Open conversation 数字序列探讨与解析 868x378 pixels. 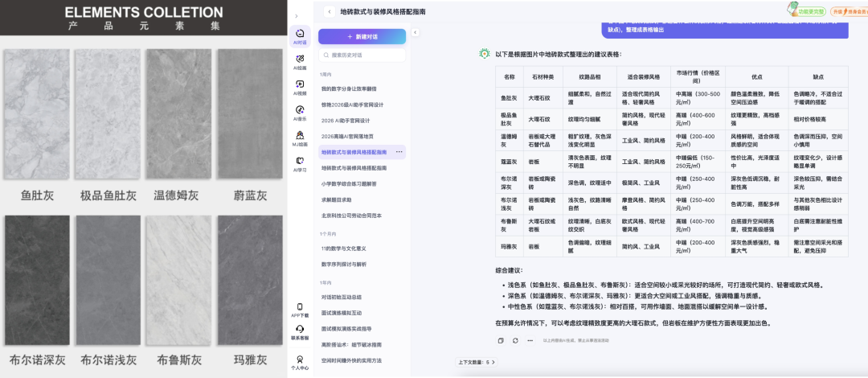pos(344,264)
